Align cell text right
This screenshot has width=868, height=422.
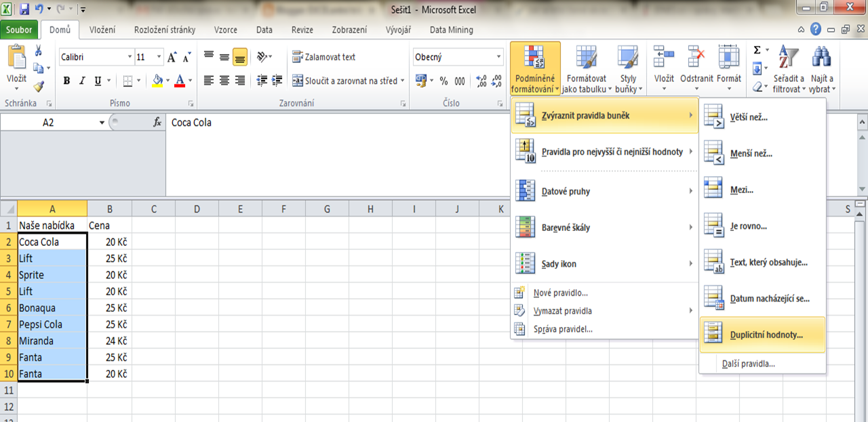point(240,81)
